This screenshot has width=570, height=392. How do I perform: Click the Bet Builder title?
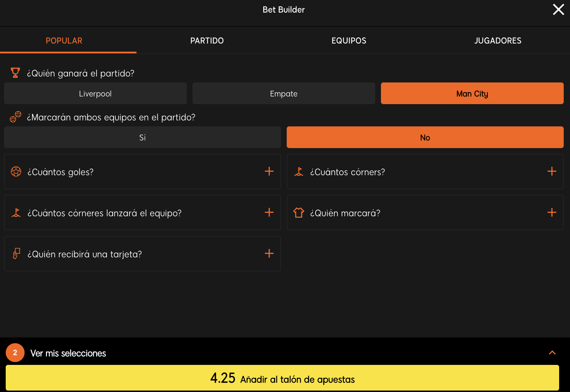click(284, 9)
